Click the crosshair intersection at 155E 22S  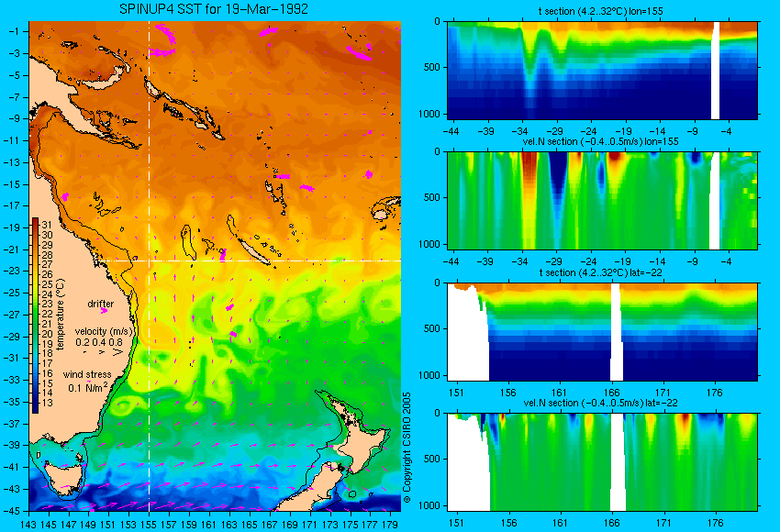(149, 260)
